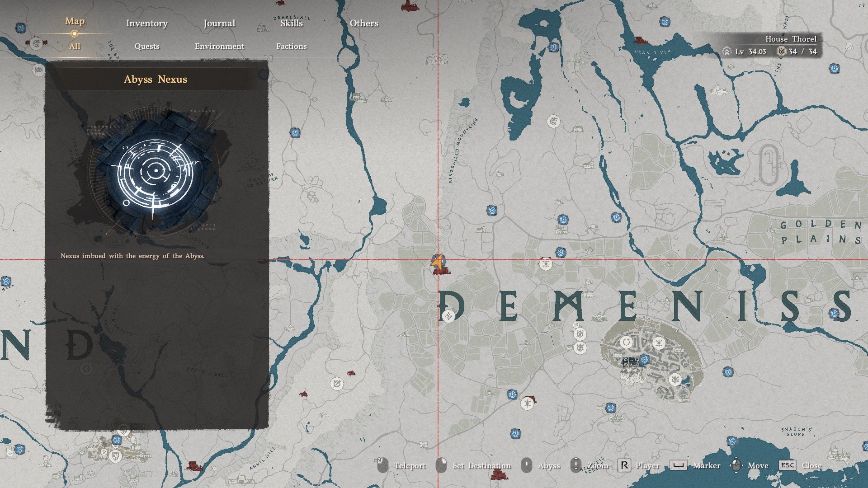Filter map by Quests

(147, 46)
